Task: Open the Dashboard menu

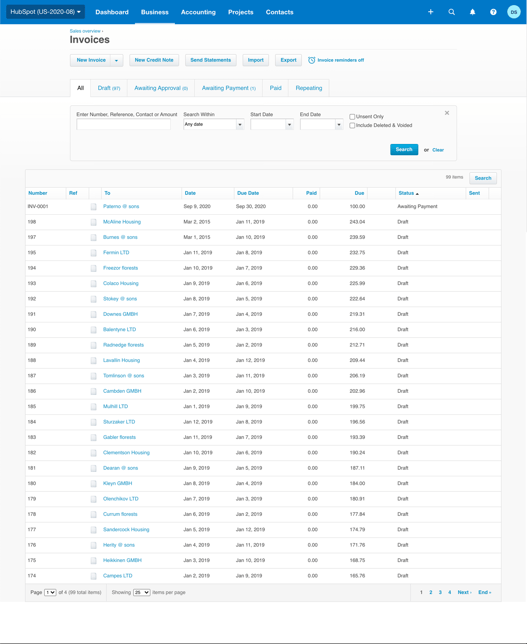Action: 112,12
